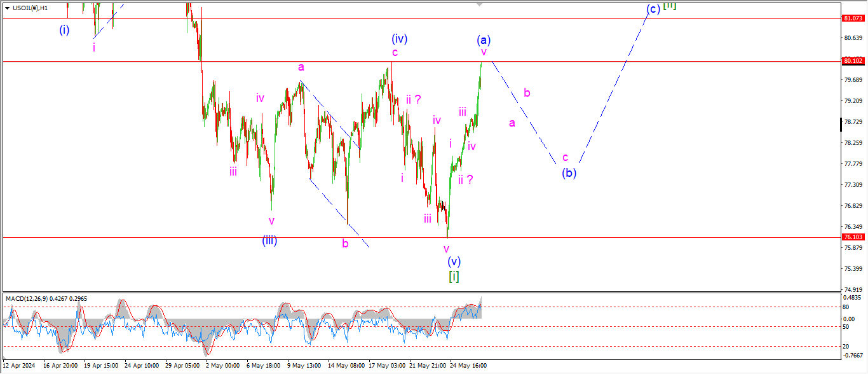Select the blue (a) wave label
The height and width of the screenshot is (374, 868).
tap(484, 40)
